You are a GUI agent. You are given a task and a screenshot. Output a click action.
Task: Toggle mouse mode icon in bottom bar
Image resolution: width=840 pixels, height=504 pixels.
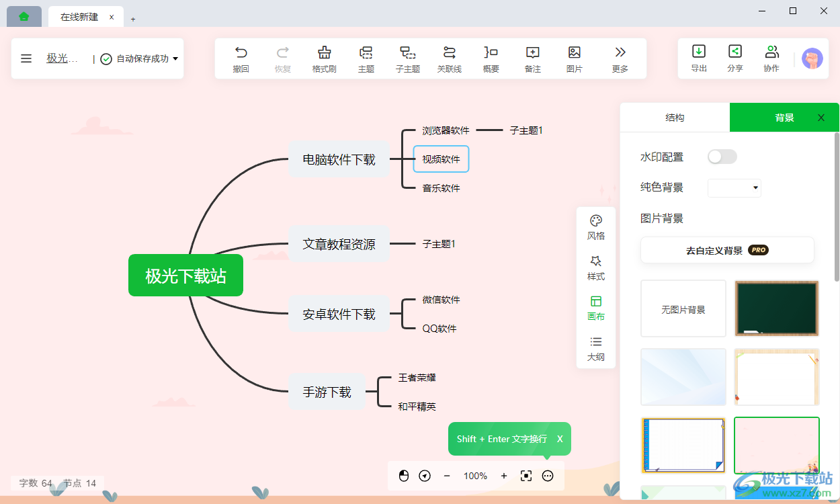(x=404, y=476)
